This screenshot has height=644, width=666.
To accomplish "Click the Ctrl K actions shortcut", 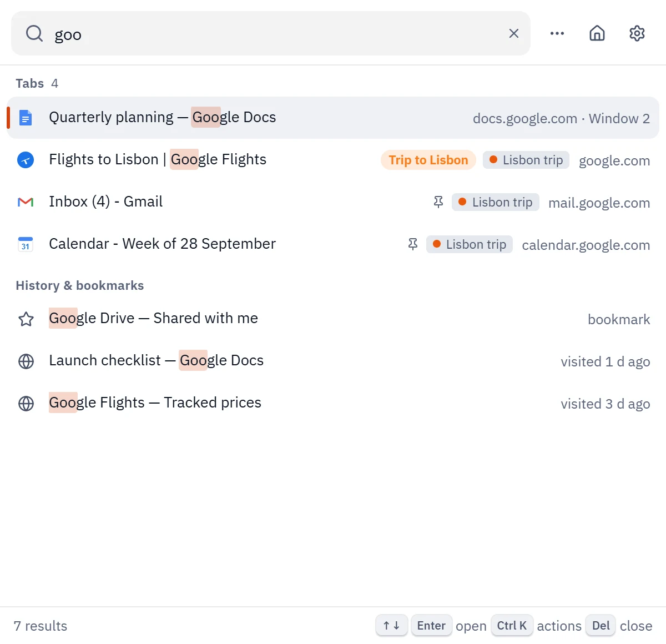I will point(512,626).
